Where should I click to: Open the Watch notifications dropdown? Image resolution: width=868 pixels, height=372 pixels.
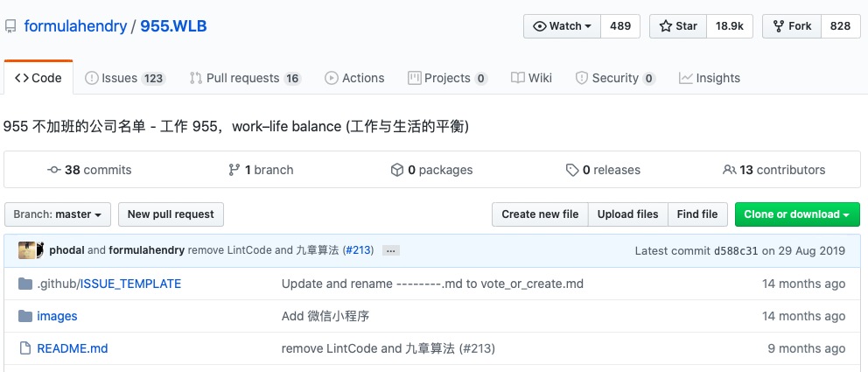click(563, 26)
